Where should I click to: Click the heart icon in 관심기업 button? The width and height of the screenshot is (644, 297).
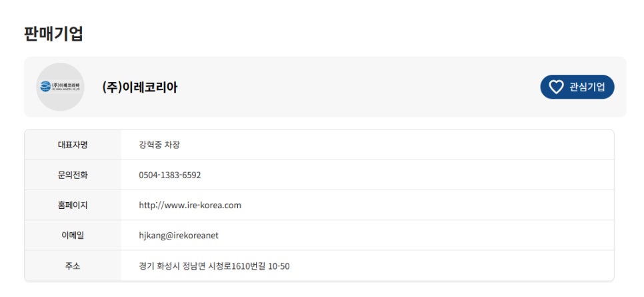[x=556, y=87]
